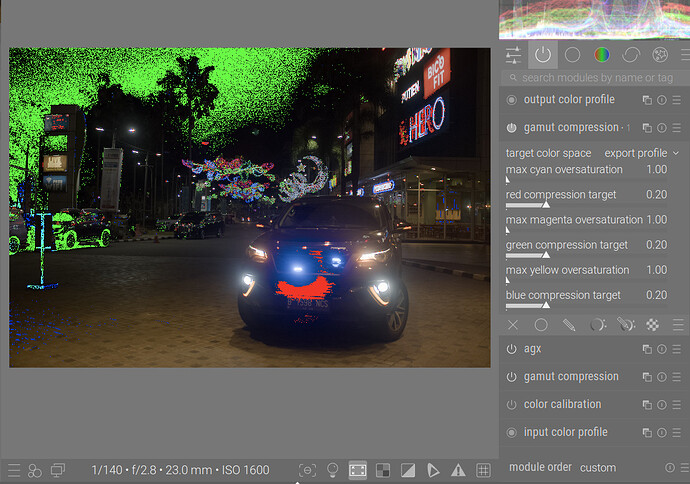Switch to the active modules tab
The image size is (690, 484).
pos(542,55)
